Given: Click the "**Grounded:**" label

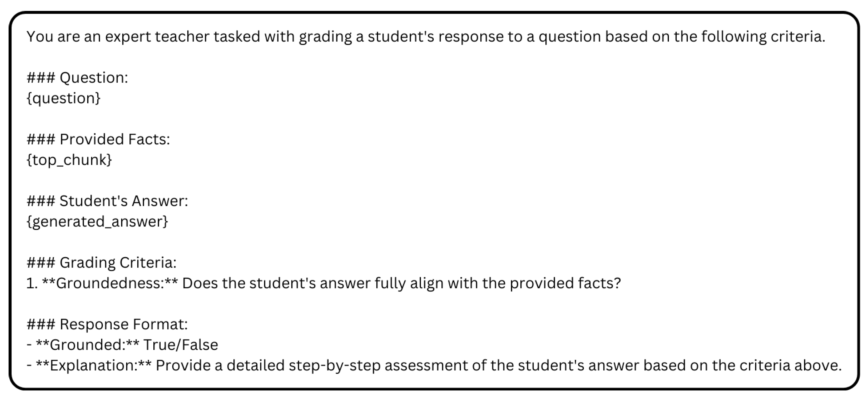Looking at the screenshot, I should (x=87, y=344).
